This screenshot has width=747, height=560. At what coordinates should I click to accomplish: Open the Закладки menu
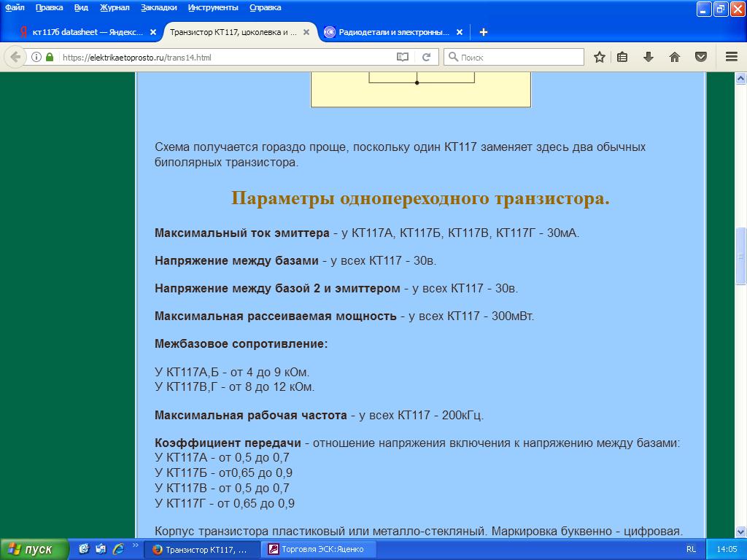(160, 7)
